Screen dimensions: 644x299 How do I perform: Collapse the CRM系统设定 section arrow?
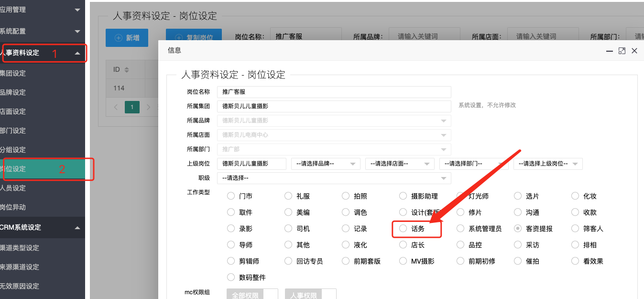pos(77,228)
